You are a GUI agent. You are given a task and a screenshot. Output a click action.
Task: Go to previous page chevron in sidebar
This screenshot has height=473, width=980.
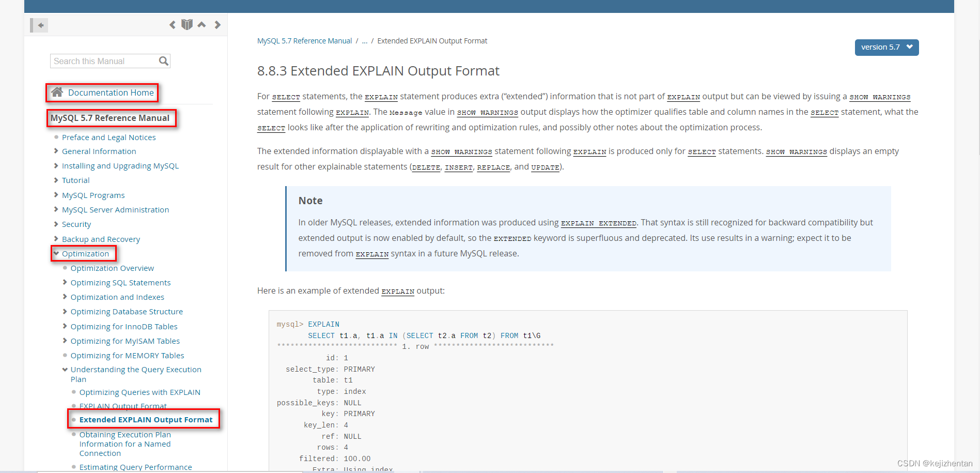pyautogui.click(x=173, y=25)
